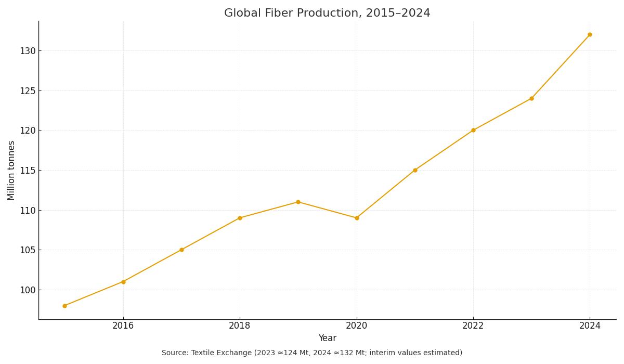Click the 2023 data point marker
Viewport: 624px width, 364px height.
531,98
